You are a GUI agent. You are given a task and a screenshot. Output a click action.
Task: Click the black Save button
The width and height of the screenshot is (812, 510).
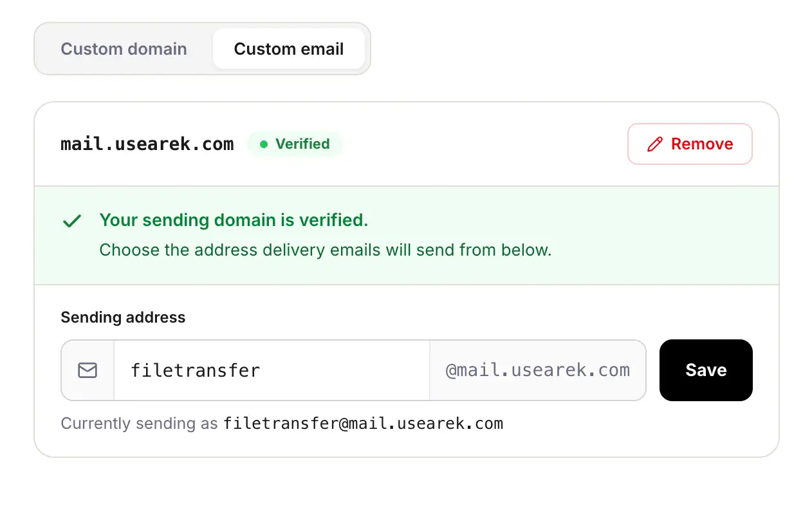706,370
